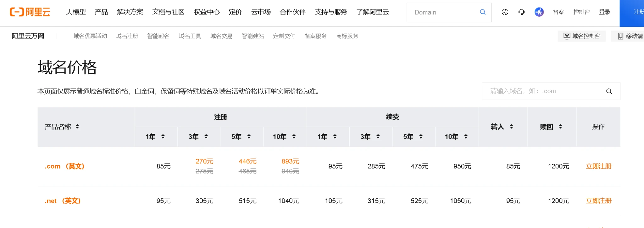Click .com renewal 3-year 285元
644x228 pixels.
pyautogui.click(x=376, y=166)
